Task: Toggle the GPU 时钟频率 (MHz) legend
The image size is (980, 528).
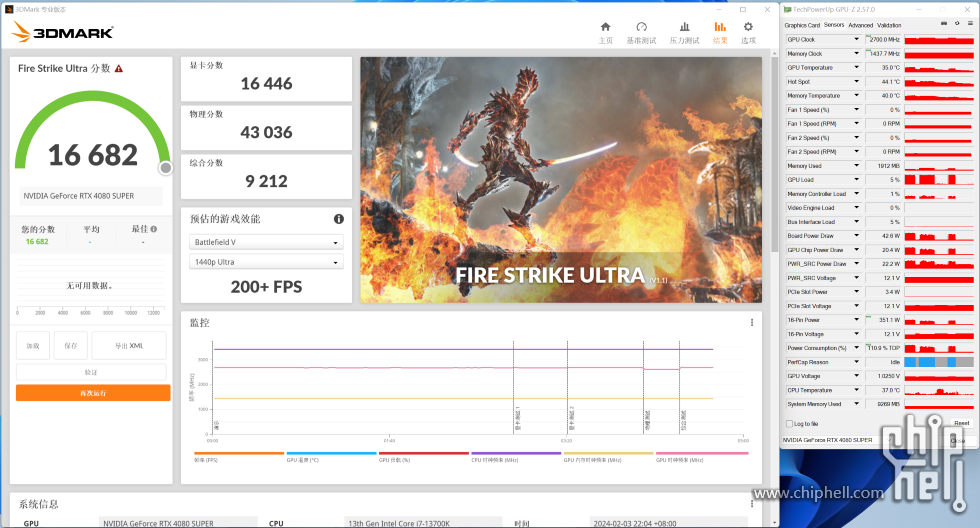Action: tap(702, 457)
